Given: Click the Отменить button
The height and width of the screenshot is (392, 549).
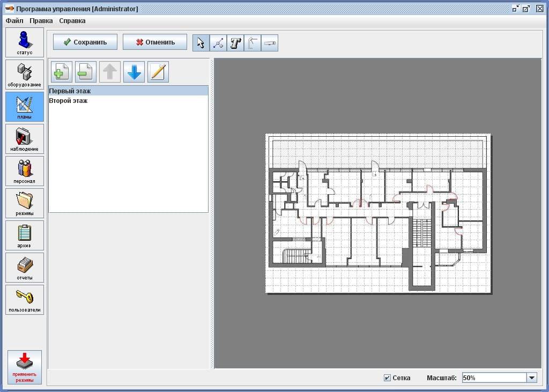Looking at the screenshot, I should tap(155, 42).
